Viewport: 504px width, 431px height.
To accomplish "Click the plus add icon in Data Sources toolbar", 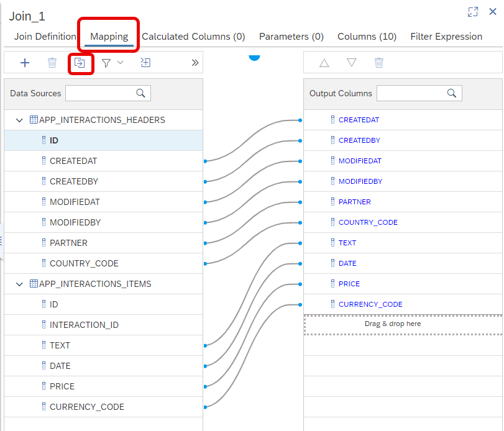I will (25, 63).
